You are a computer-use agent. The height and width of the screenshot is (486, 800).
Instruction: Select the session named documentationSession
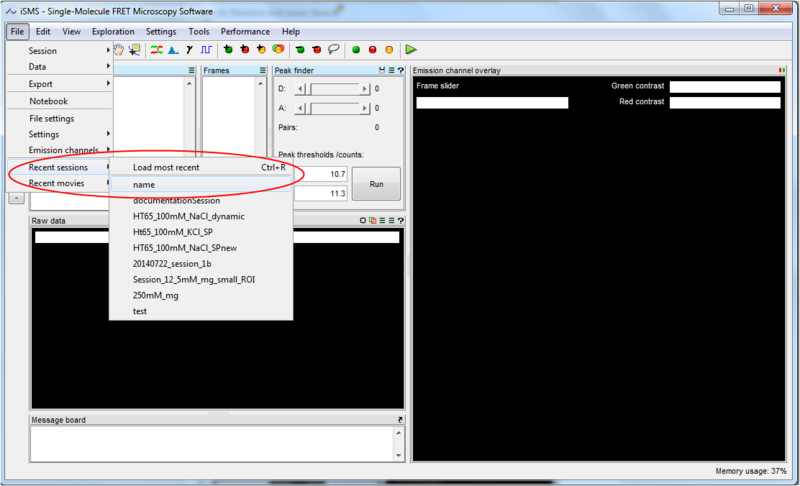tap(176, 200)
